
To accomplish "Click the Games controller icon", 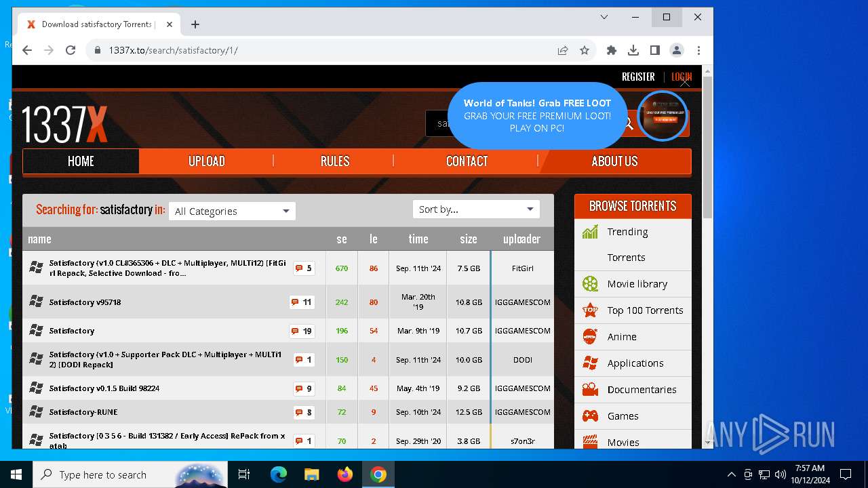I will (590, 416).
